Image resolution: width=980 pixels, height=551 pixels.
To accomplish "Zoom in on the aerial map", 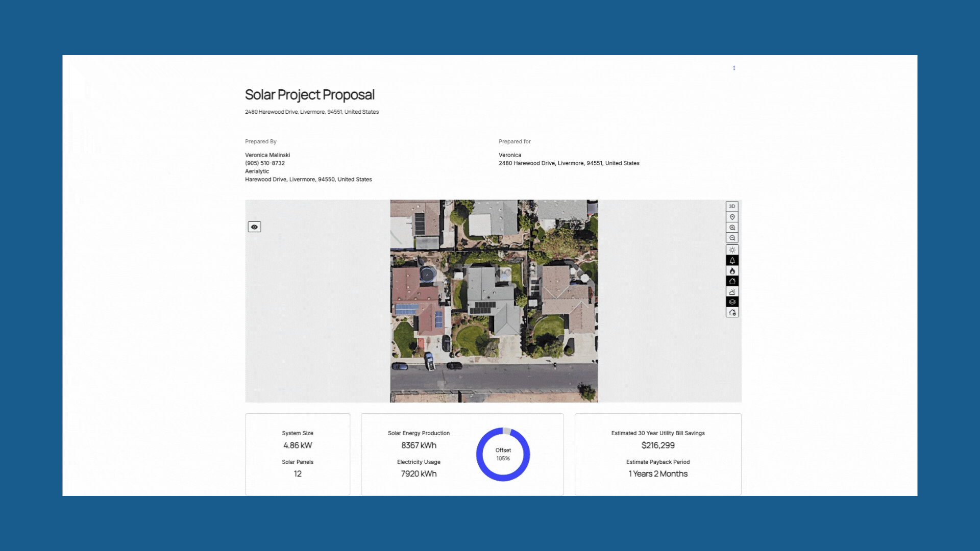I will [732, 228].
